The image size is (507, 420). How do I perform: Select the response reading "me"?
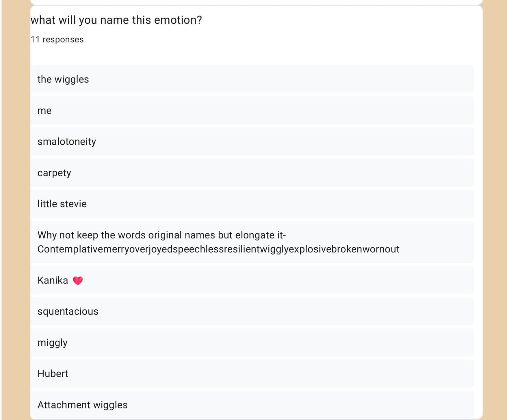pyautogui.click(x=44, y=111)
